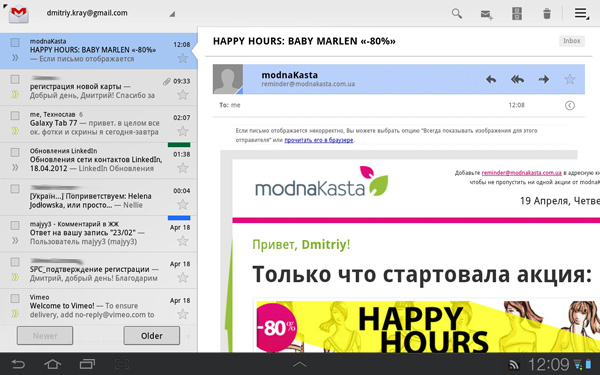Open the 12:09 clock status panel

pos(549,364)
